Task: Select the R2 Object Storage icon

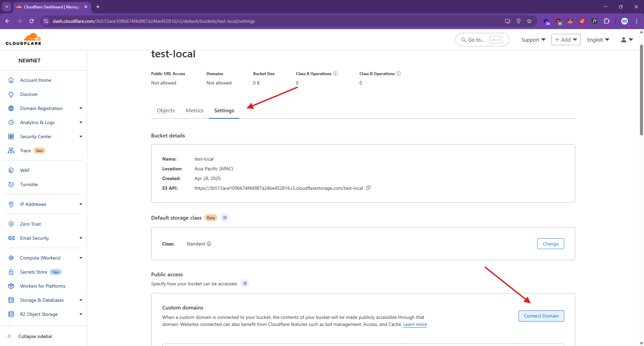Action: click(11, 314)
